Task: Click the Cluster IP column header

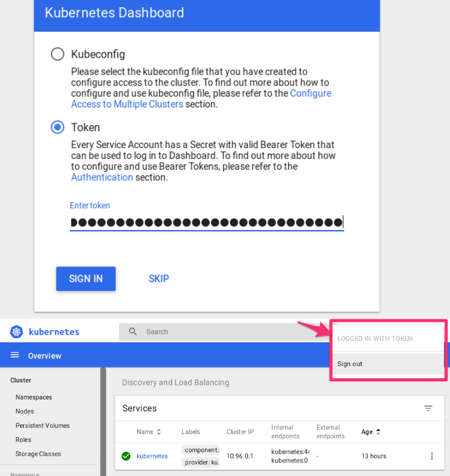Action: [x=240, y=432]
